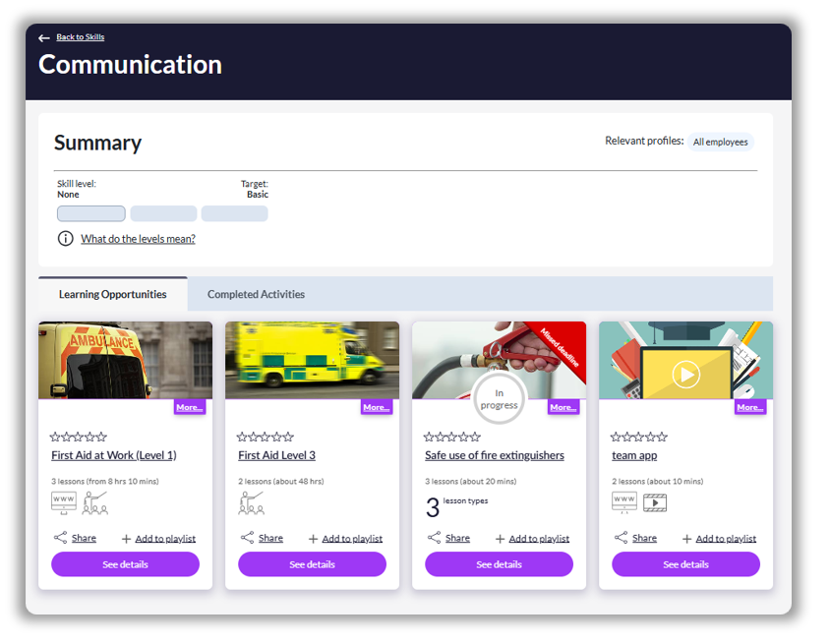Click the video lesson icon on team app card

[655, 502]
